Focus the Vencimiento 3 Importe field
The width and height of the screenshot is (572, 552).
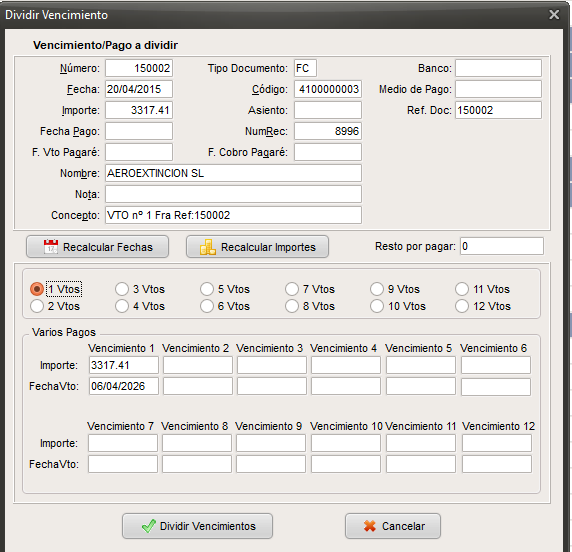coord(272,365)
